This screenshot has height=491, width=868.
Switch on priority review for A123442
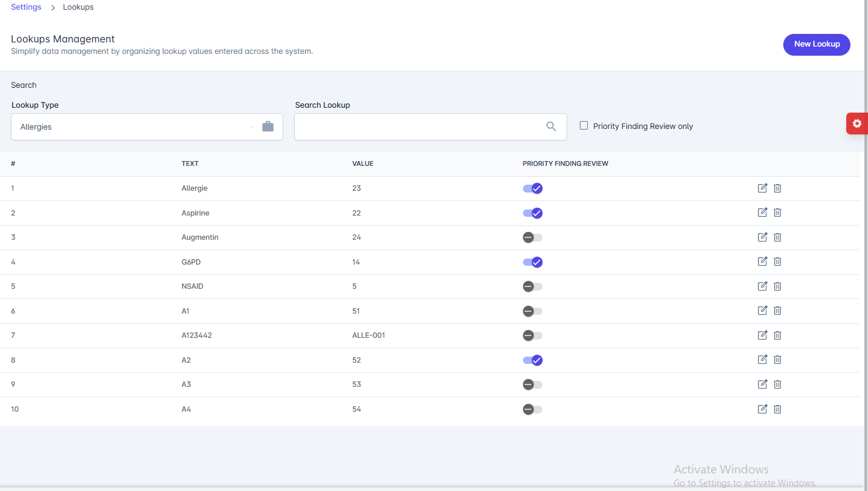pos(533,335)
